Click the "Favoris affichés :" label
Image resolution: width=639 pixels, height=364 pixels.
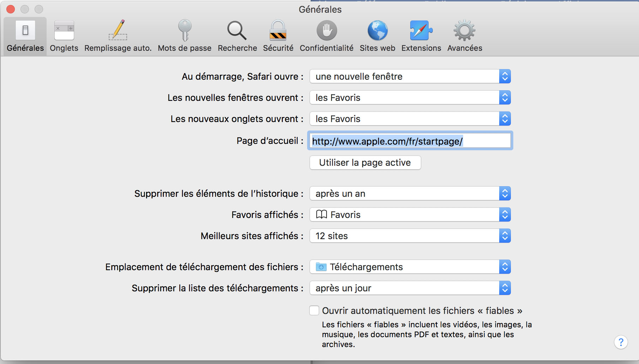[x=268, y=215]
